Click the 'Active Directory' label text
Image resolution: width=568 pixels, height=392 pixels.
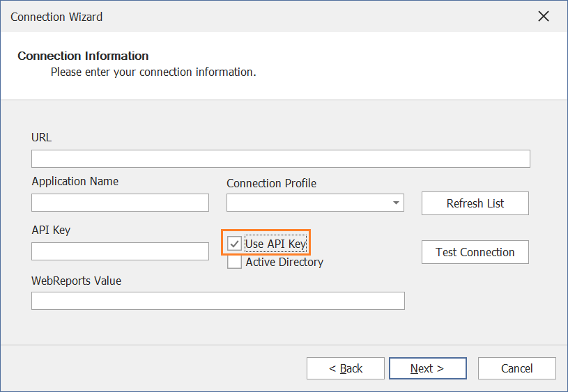(x=284, y=262)
